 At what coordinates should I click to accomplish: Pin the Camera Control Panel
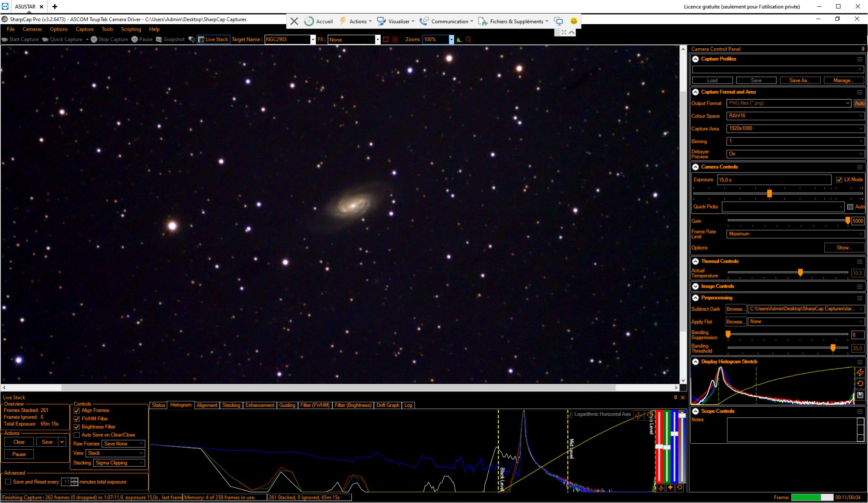[x=862, y=49]
